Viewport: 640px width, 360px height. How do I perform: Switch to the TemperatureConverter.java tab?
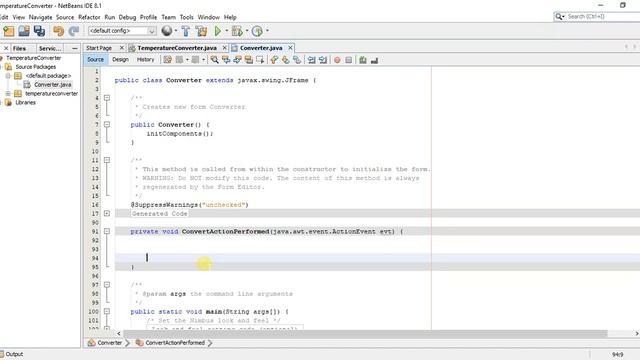coord(177,48)
